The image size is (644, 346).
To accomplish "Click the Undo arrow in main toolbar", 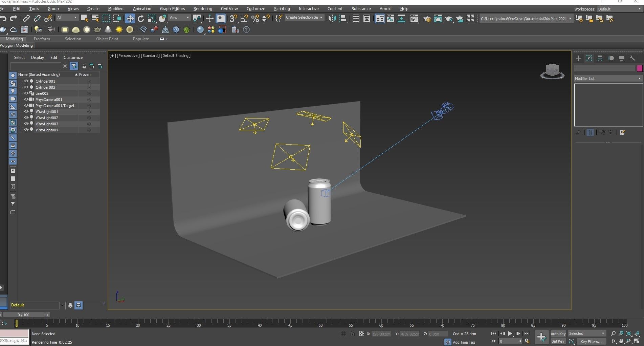I will pos(3,18).
